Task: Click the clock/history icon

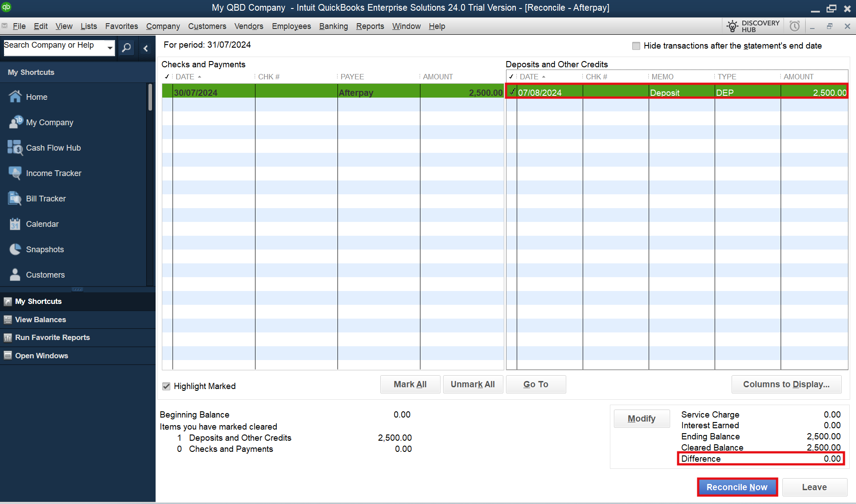Action: pyautogui.click(x=795, y=25)
